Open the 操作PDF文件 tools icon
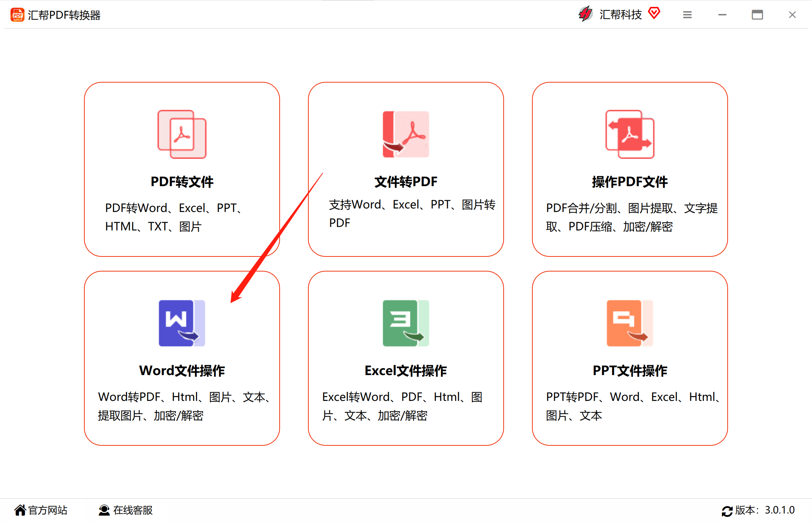 tap(630, 134)
